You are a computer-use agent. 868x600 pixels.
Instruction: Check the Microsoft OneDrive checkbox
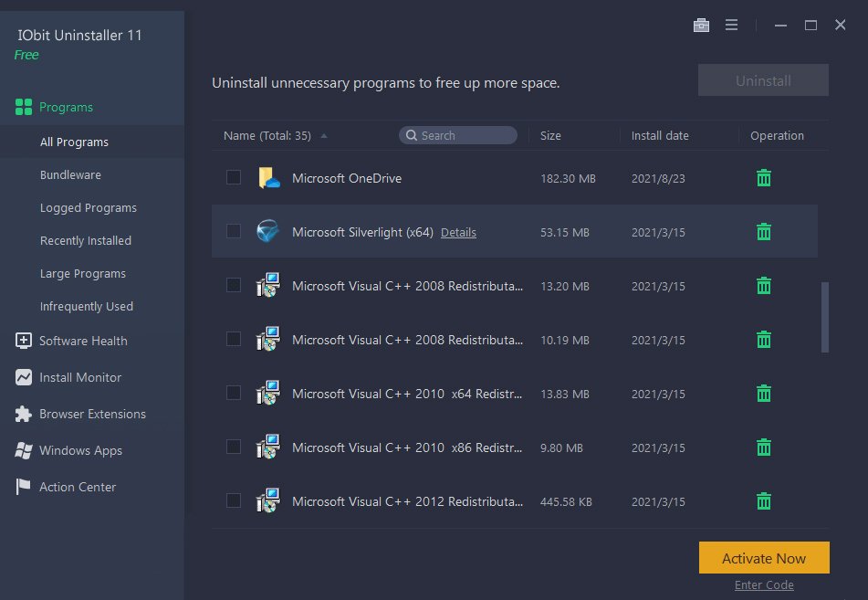234,178
